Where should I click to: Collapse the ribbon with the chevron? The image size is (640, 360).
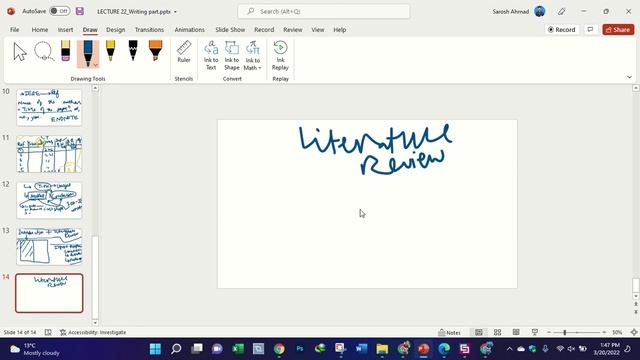(x=629, y=77)
